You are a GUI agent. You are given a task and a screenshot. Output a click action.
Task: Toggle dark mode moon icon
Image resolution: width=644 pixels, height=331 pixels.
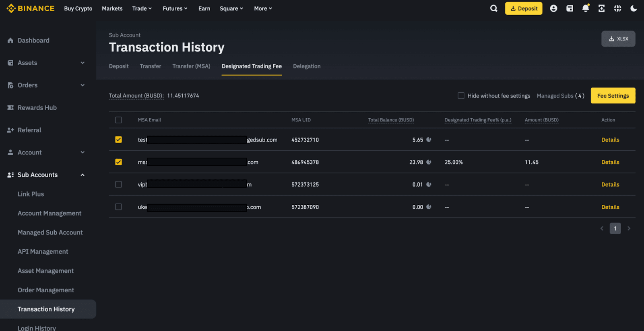(x=634, y=8)
